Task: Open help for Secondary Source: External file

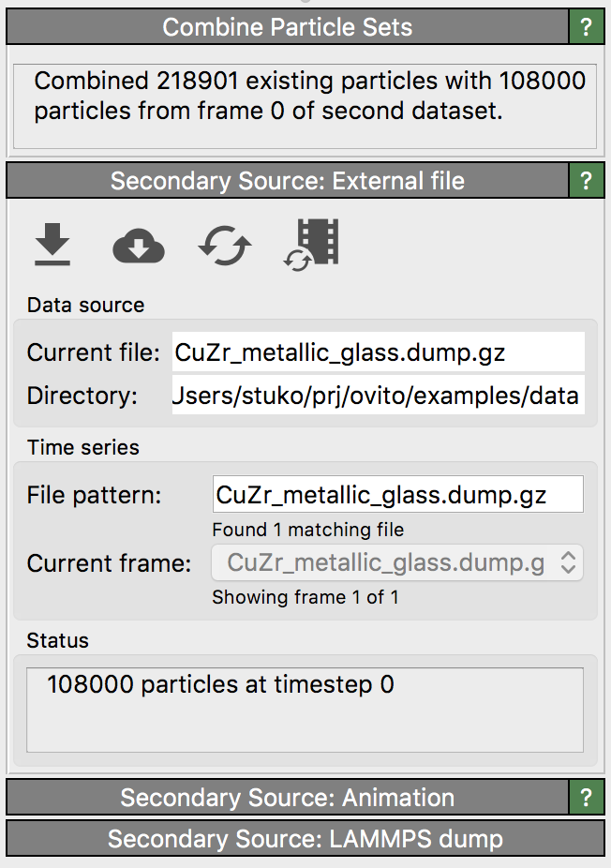Action: [x=587, y=181]
